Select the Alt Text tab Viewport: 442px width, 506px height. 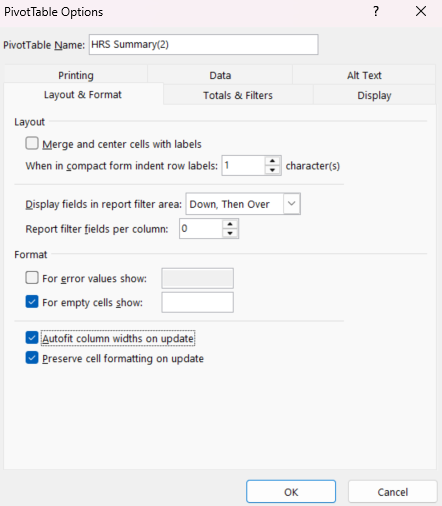pos(364,75)
